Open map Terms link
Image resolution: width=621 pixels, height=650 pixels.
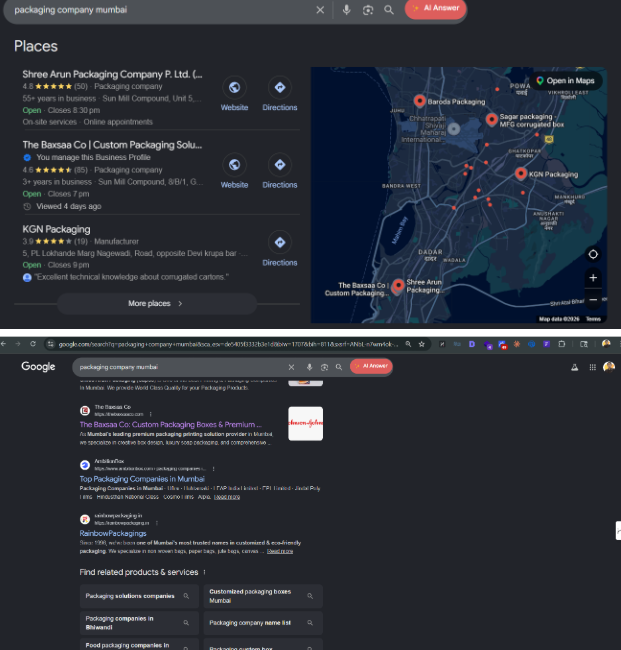(593, 319)
